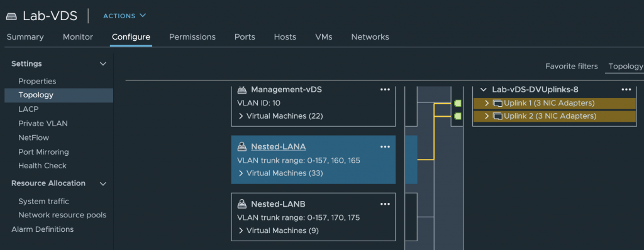The height and width of the screenshot is (250, 644).
Task: Click the Nested-LANB port group icon
Action: pyautogui.click(x=242, y=204)
